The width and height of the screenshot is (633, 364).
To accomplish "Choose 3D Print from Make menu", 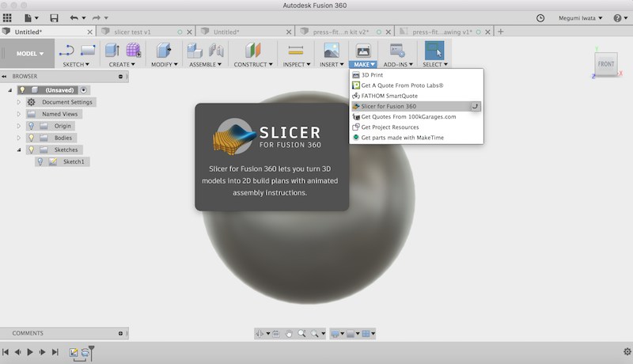I will 416,74.
